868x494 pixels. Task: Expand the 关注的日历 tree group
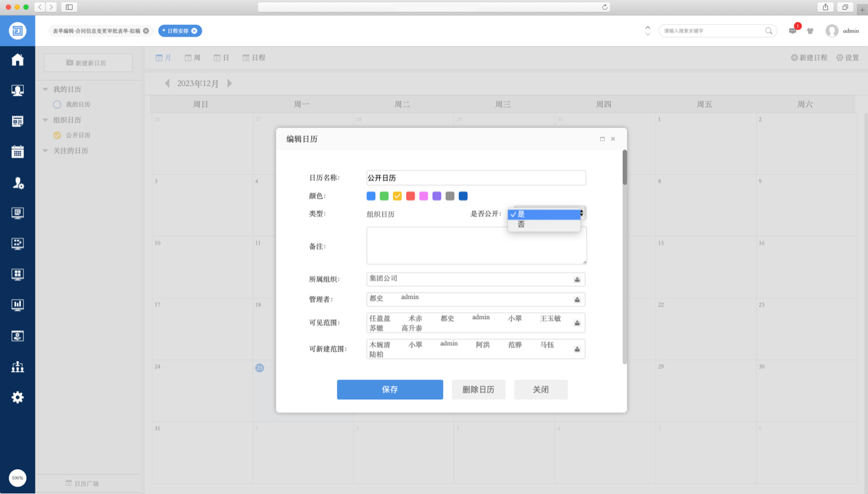[x=46, y=151]
